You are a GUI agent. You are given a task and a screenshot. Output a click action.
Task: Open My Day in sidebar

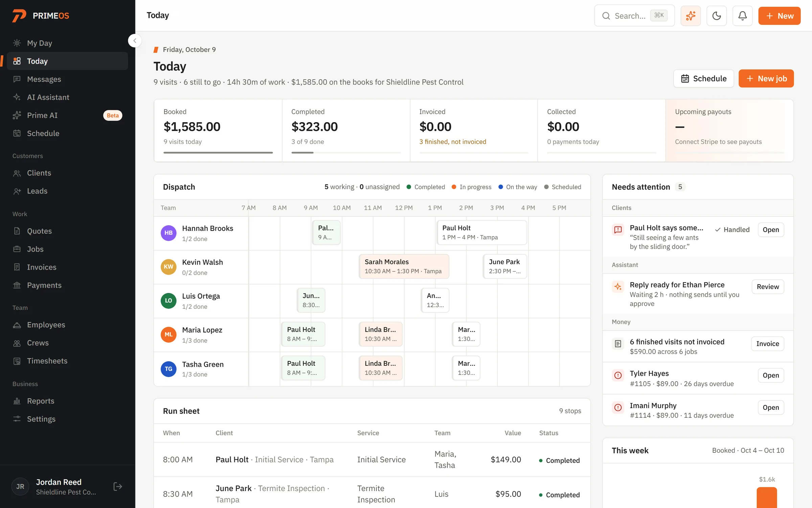point(67,43)
